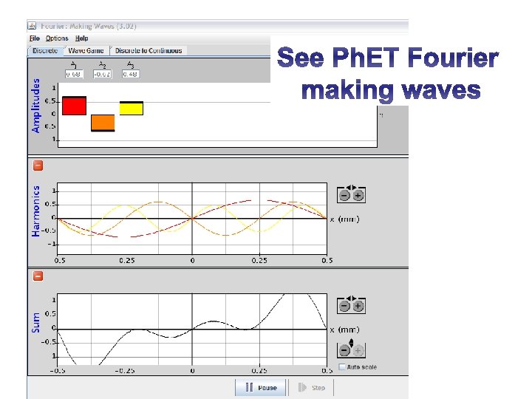Click the A1 amplitude value field
Image resolution: width=532 pixels, height=399 pixels.
[74, 74]
